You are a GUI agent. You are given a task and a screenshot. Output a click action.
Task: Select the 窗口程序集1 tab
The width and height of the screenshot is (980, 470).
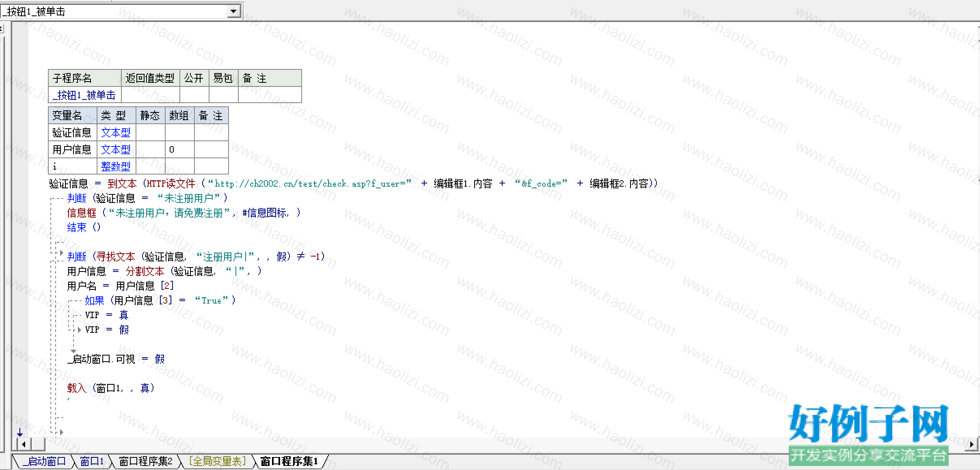click(289, 461)
